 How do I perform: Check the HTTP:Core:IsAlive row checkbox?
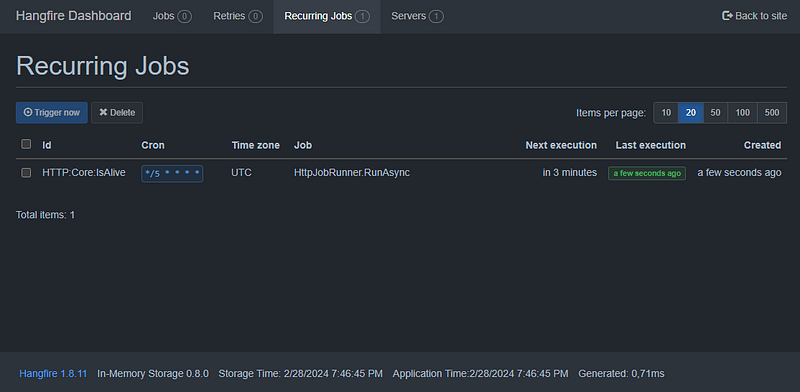(x=26, y=173)
